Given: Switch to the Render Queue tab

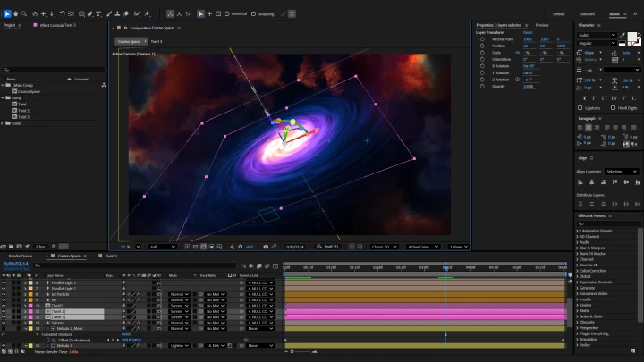Looking at the screenshot, I should click(x=20, y=256).
